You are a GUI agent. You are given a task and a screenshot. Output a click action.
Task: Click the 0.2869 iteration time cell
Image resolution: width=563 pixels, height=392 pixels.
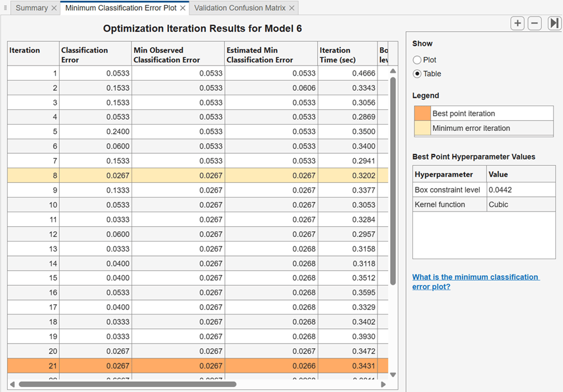point(348,117)
